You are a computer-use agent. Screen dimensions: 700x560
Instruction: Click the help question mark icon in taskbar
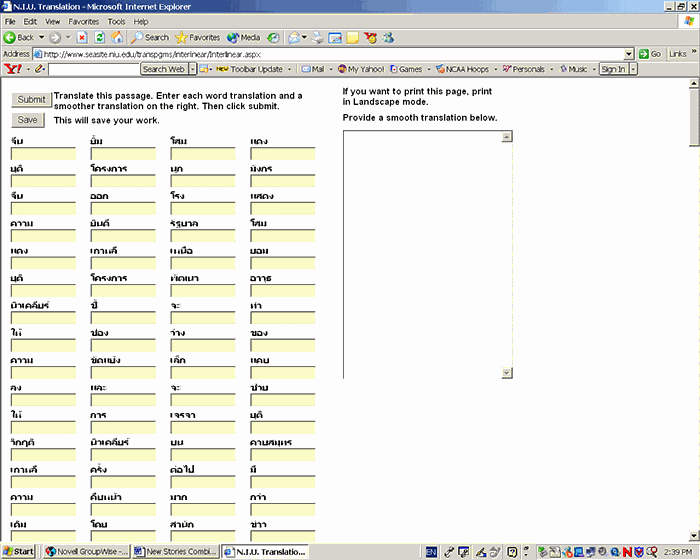click(512, 552)
